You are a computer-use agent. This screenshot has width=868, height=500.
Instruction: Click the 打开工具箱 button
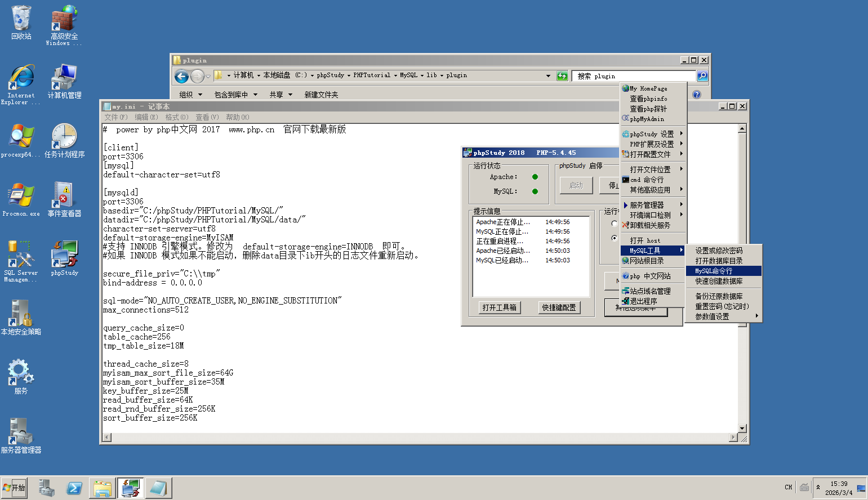500,307
